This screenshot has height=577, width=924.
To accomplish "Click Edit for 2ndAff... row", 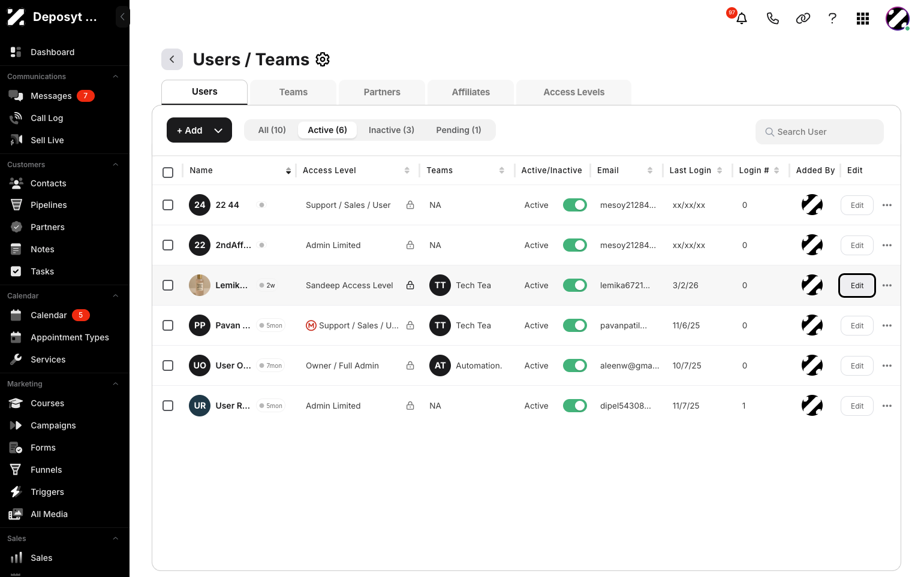I will (x=857, y=245).
